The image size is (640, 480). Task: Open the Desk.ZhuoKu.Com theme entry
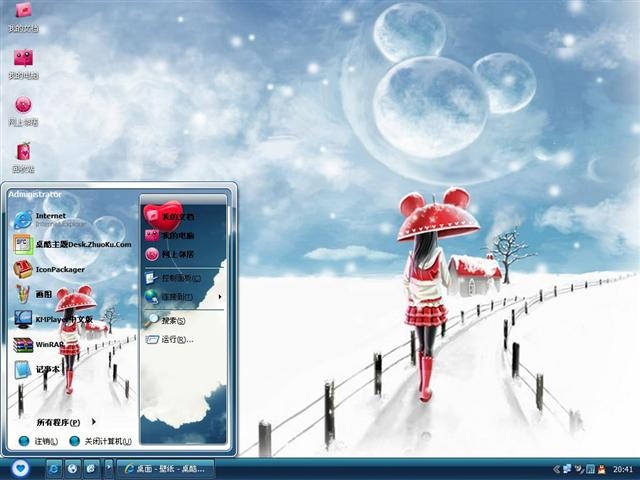click(72, 244)
